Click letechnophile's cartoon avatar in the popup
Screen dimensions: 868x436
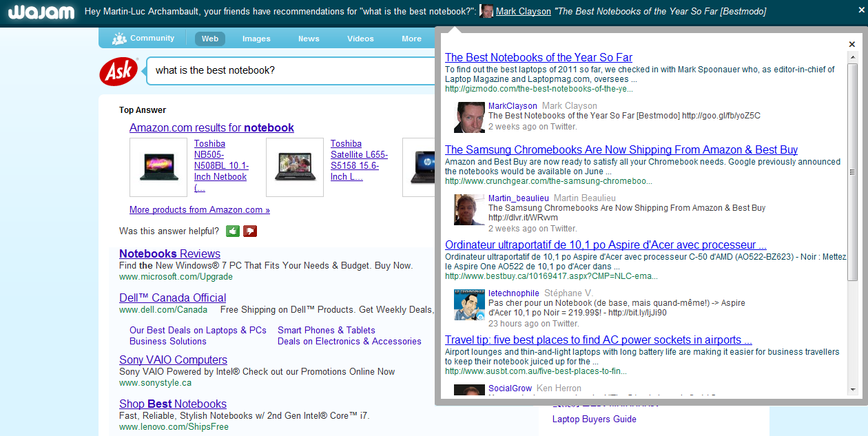pos(469,304)
